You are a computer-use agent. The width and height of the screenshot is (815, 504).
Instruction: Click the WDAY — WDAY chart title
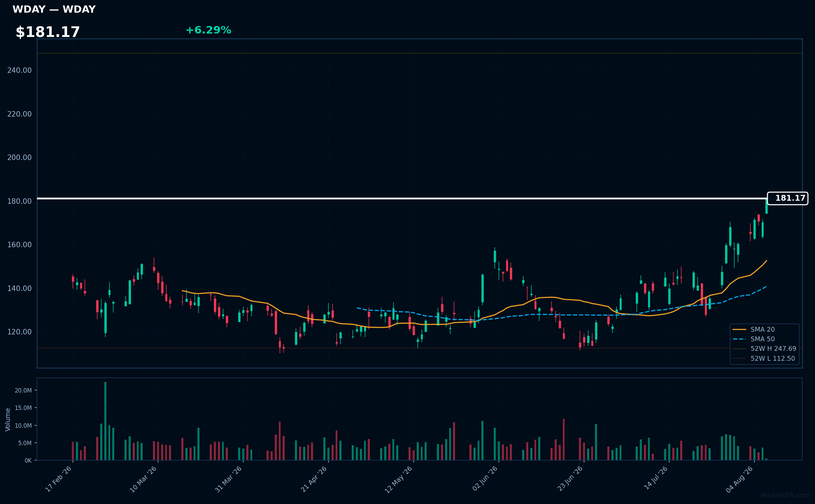[x=54, y=9]
